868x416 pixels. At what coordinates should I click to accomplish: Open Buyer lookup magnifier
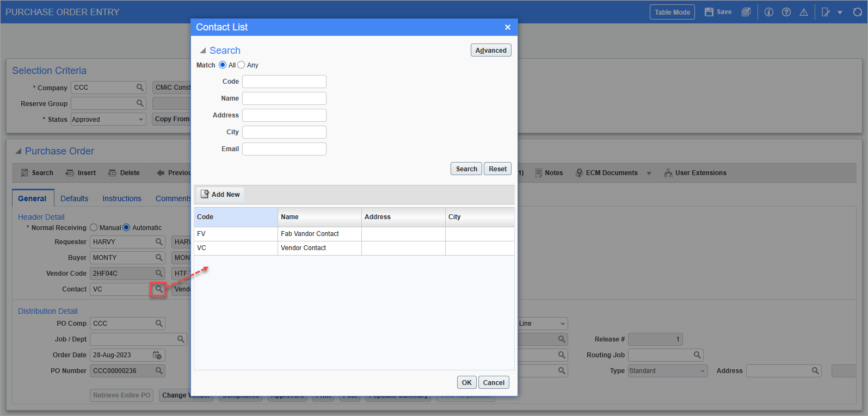[x=159, y=257]
